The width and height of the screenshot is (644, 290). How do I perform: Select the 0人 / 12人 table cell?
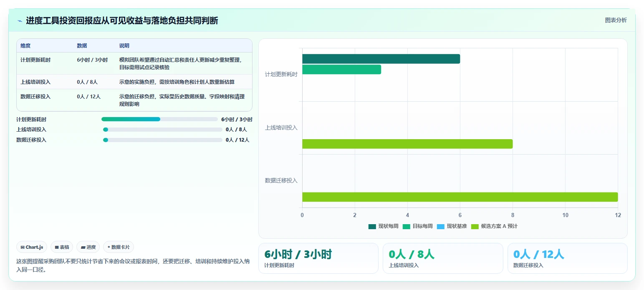coord(89,97)
